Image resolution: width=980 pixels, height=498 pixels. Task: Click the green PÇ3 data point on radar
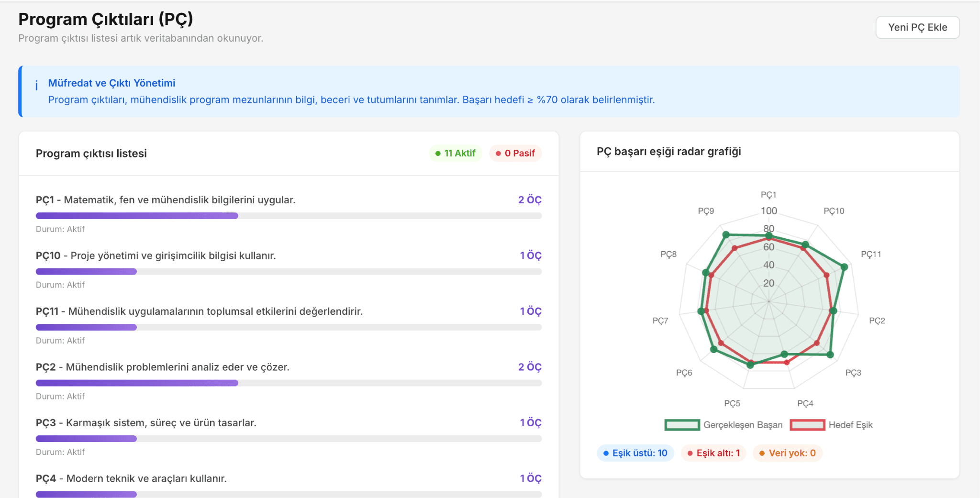pos(830,354)
